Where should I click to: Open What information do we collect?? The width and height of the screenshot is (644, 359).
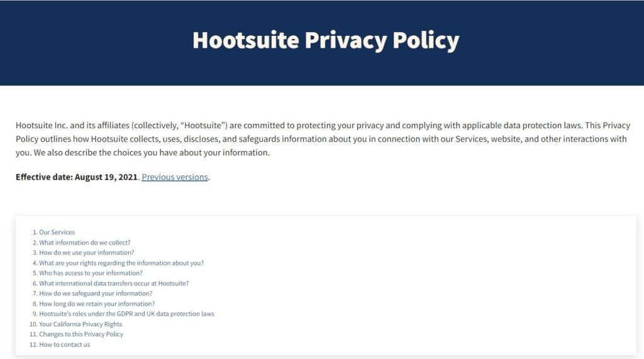85,242
